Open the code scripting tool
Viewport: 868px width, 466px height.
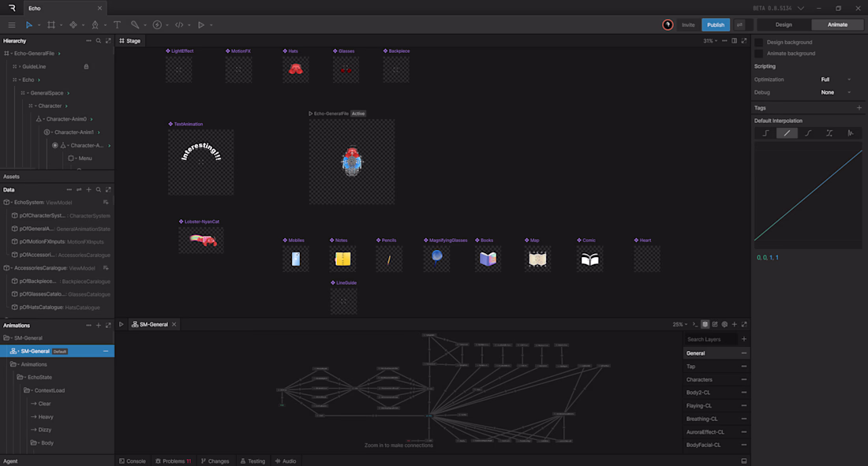click(179, 25)
